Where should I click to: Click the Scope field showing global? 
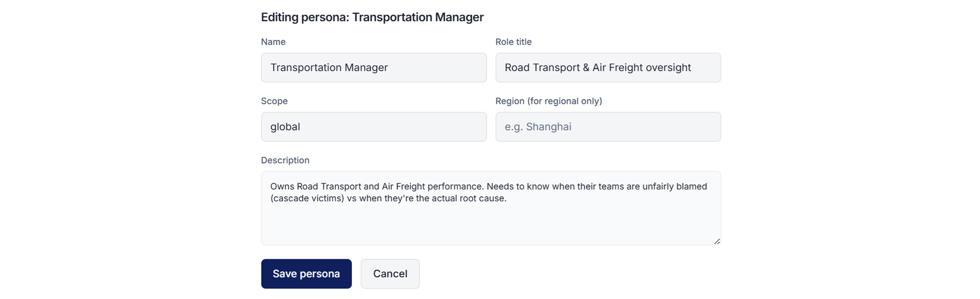[x=373, y=127]
